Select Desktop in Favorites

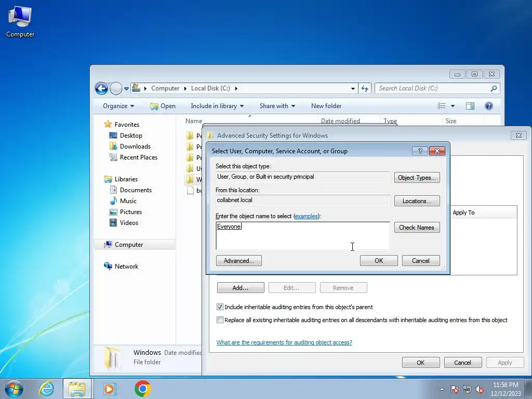point(131,136)
